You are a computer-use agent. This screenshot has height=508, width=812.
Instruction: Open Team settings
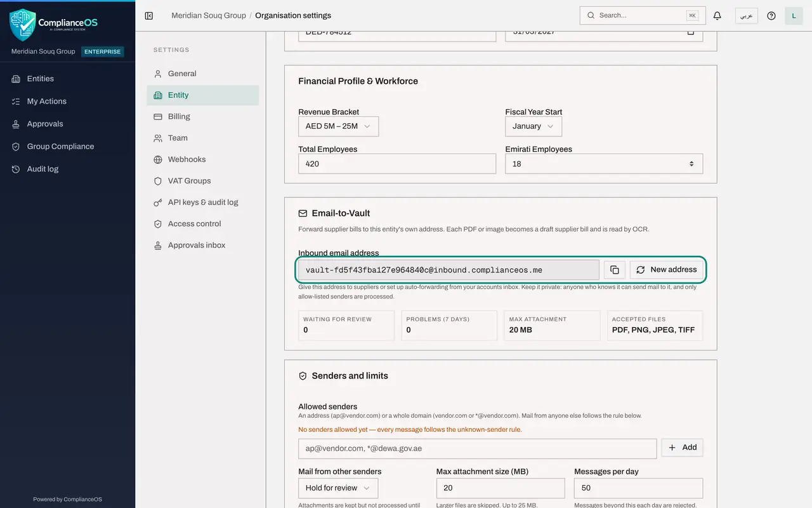(x=203, y=138)
